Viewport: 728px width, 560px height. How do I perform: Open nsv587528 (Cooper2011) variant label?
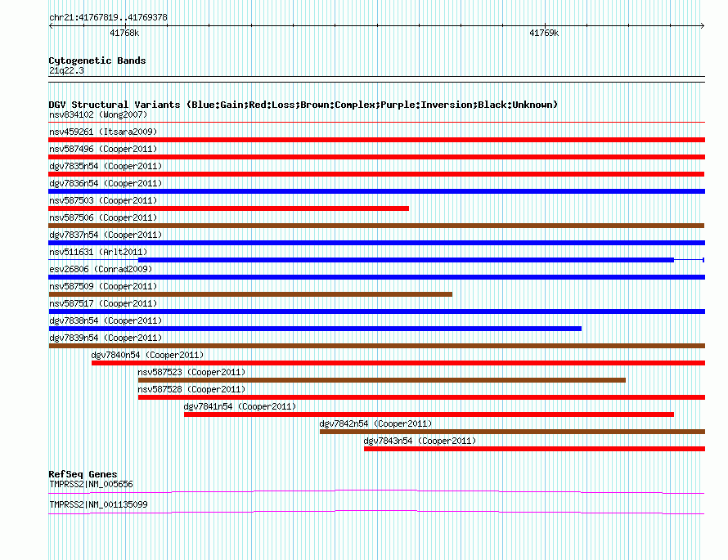(191, 389)
